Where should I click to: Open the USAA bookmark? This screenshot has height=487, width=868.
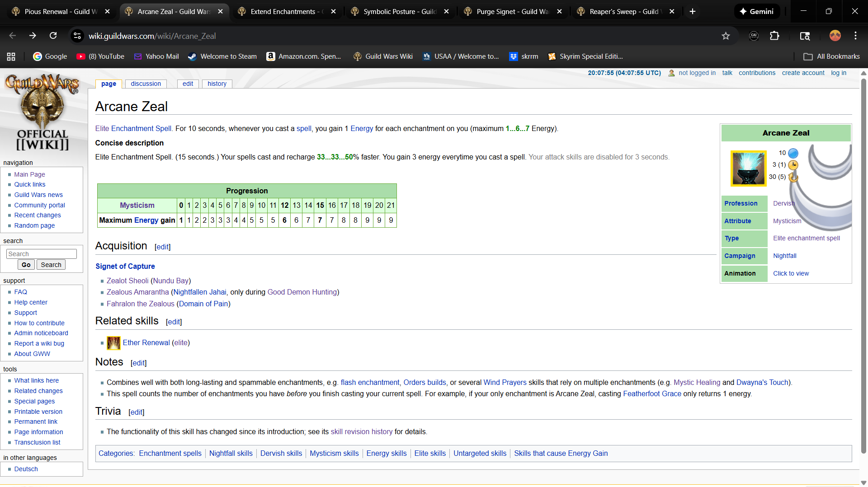[461, 56]
